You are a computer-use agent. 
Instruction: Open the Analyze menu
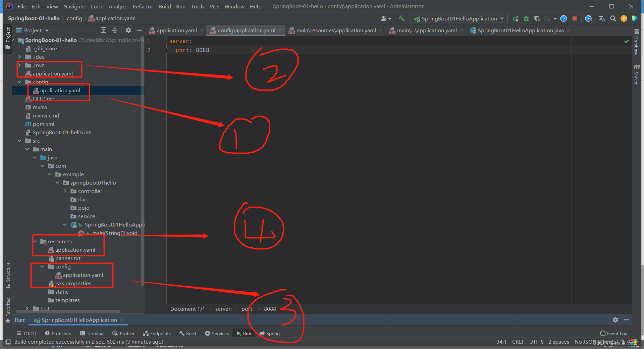[118, 6]
